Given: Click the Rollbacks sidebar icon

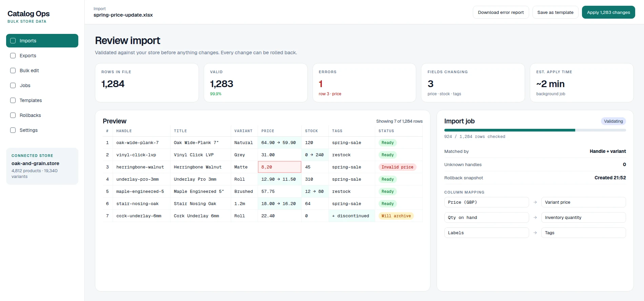Looking at the screenshot, I should [13, 115].
